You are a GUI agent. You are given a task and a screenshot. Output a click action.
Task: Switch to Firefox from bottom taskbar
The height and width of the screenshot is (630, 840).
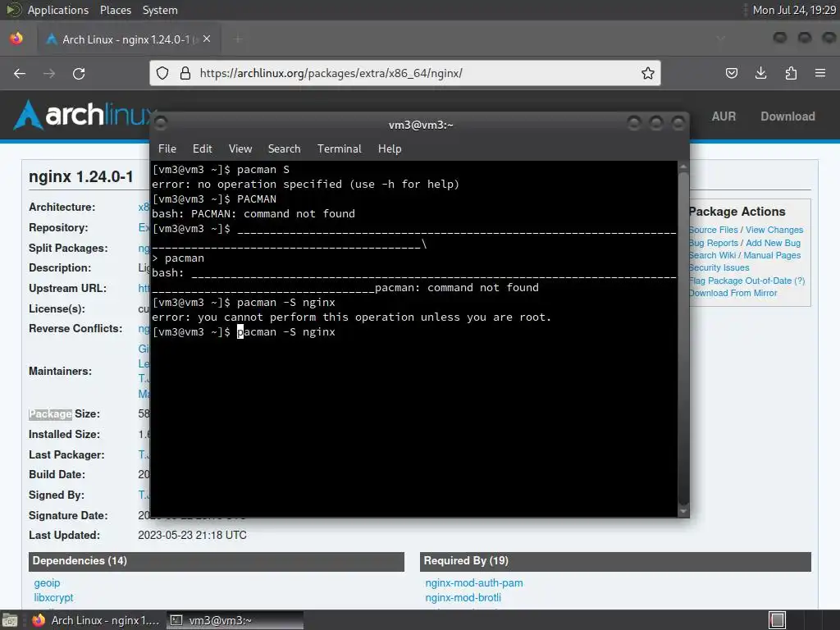coord(97,620)
